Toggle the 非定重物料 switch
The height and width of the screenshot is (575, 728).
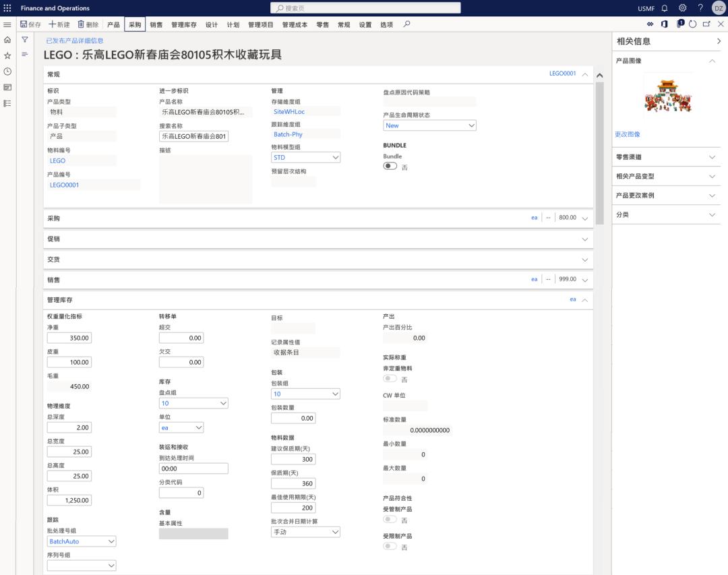pos(390,379)
